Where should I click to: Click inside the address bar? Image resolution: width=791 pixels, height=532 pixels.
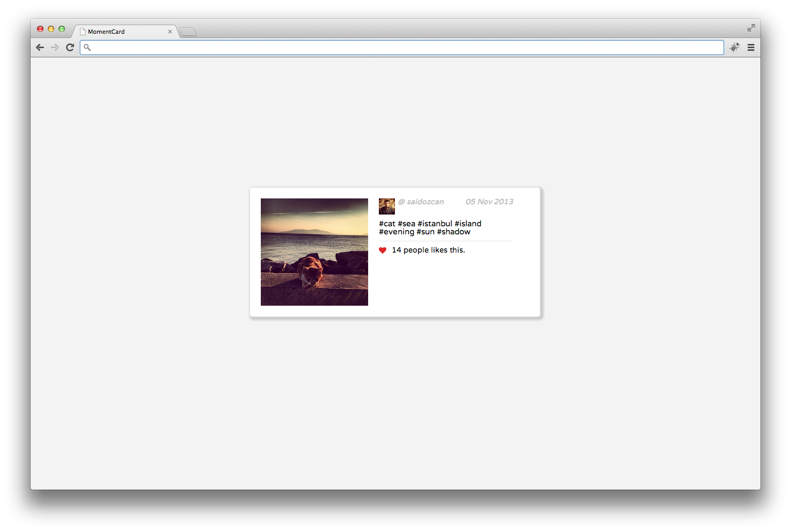(x=376, y=47)
